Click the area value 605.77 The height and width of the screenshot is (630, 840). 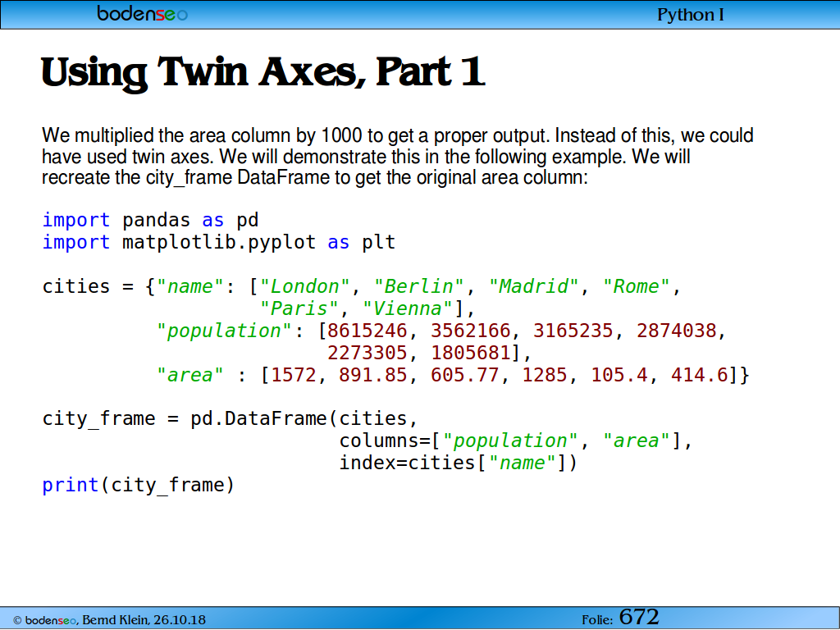pyautogui.click(x=464, y=374)
